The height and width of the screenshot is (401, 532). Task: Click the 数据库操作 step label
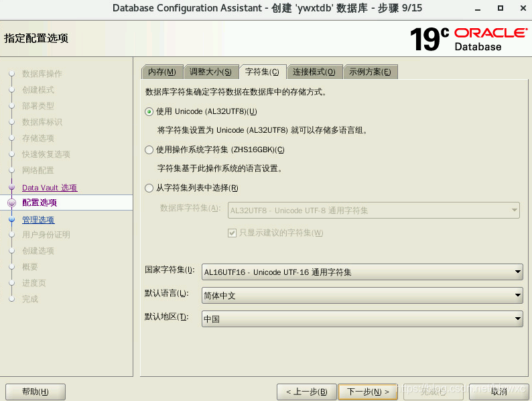click(42, 74)
